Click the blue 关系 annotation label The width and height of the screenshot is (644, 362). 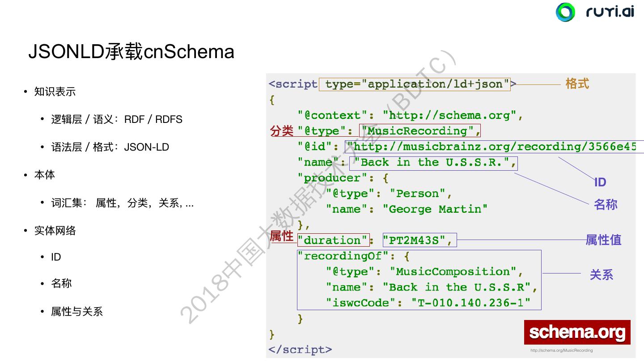601,274
